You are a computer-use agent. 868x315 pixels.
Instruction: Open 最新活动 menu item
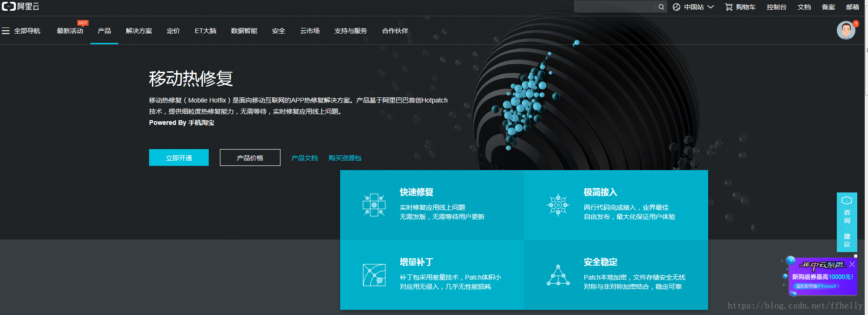(70, 31)
